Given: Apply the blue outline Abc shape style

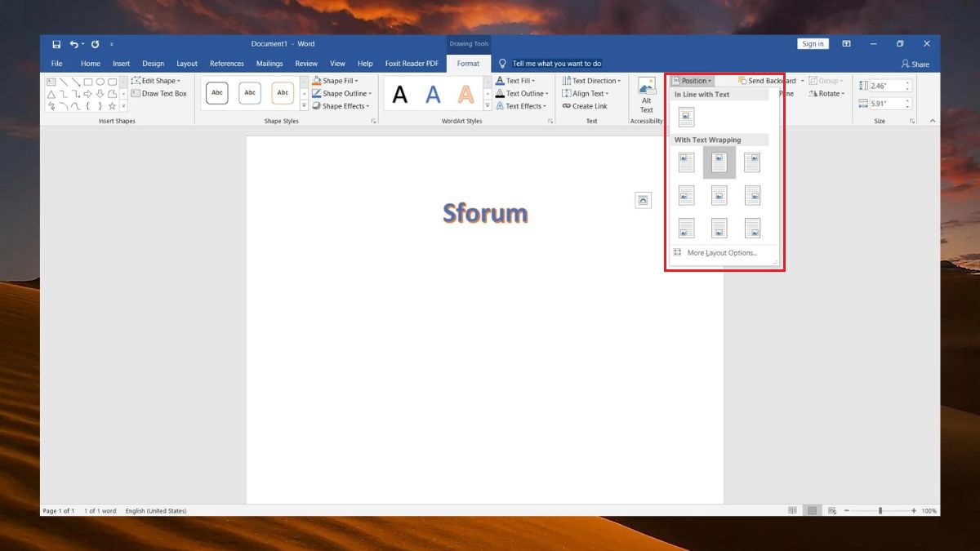Looking at the screenshot, I should tap(250, 93).
